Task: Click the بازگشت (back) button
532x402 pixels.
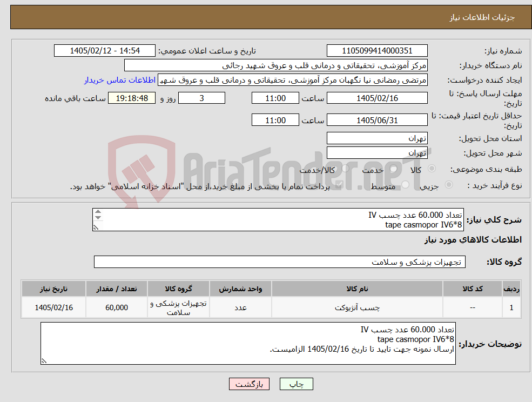Action: tap(249, 384)
